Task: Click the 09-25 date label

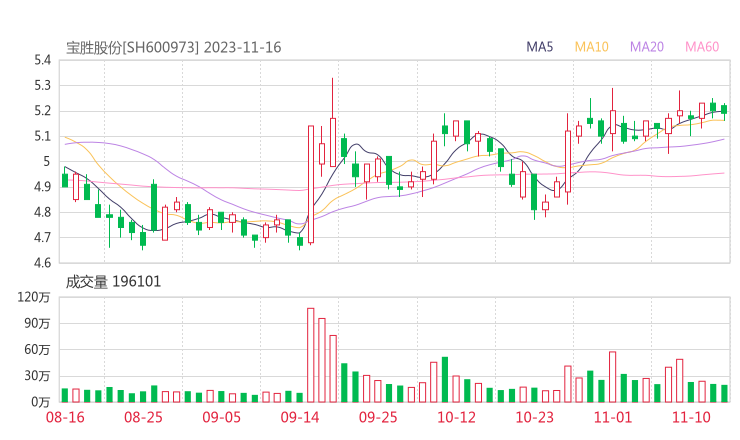Action: [x=378, y=417]
